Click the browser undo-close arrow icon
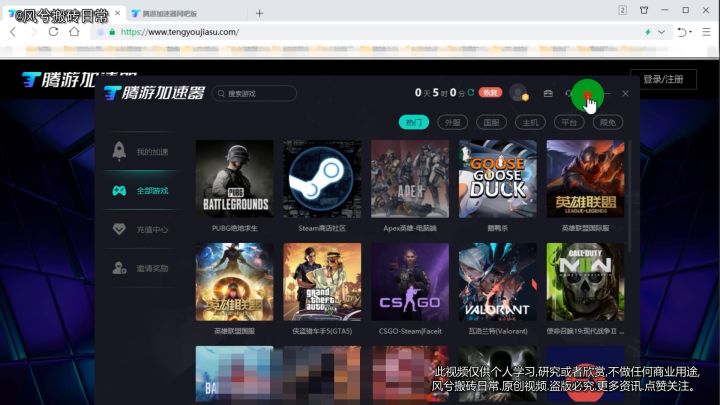Screen dimensions: 720x405 point(682,32)
